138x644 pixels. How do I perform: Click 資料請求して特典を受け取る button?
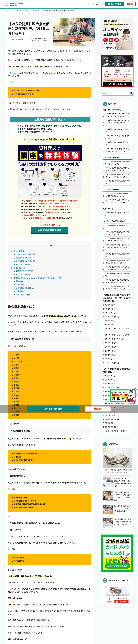pyautogui.click(x=50, y=230)
